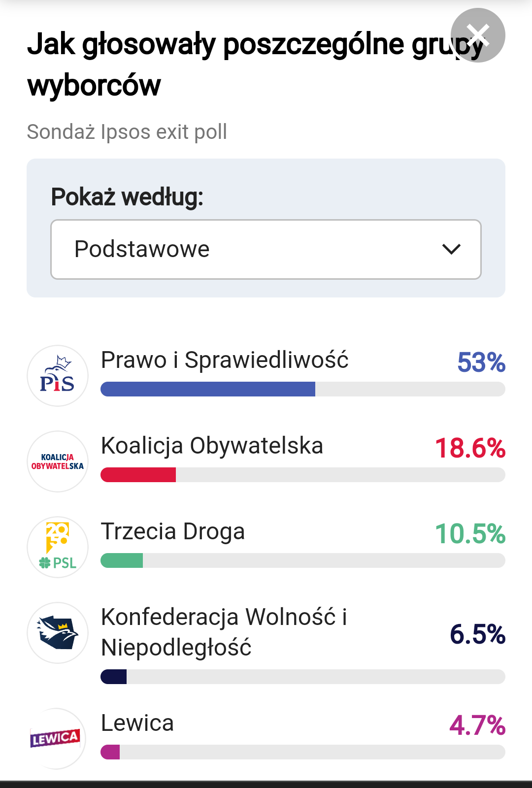Screen dimensions: 532x788
Task: Select the Lewica party label
Action: click(137, 723)
